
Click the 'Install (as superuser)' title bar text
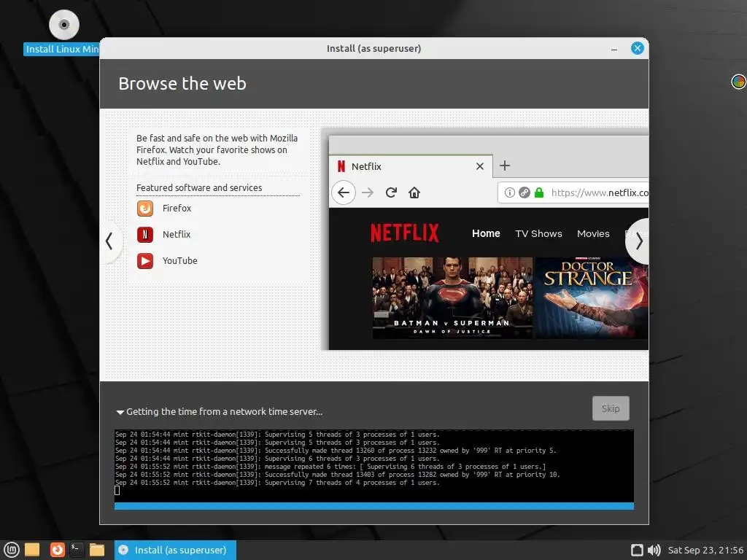[374, 49]
